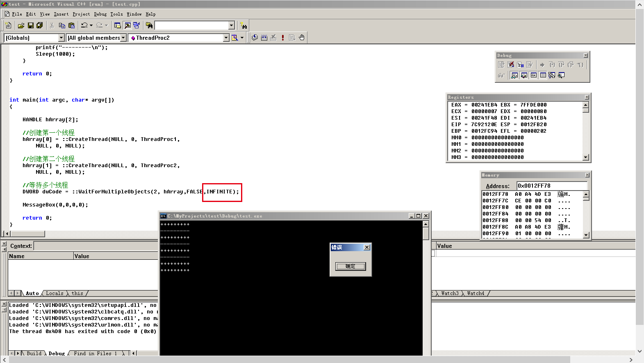644x363 pixels.
Task: Click the Break execution icon
Action: (x=520, y=65)
